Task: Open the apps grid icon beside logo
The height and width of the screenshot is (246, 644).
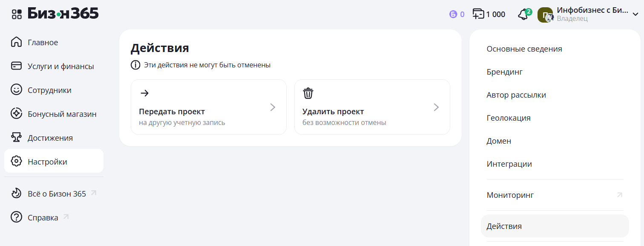Action: (17, 14)
